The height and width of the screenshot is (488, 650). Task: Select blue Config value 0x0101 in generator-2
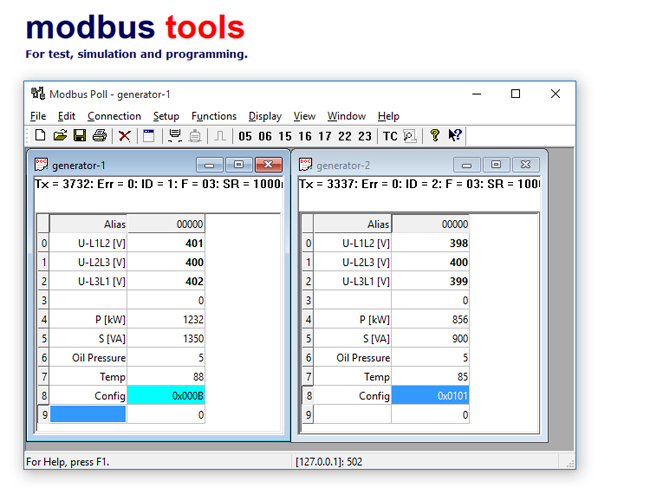(x=430, y=396)
